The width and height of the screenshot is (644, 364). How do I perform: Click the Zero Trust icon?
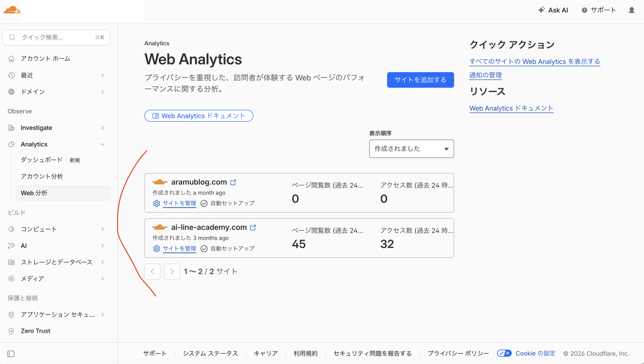point(11,331)
